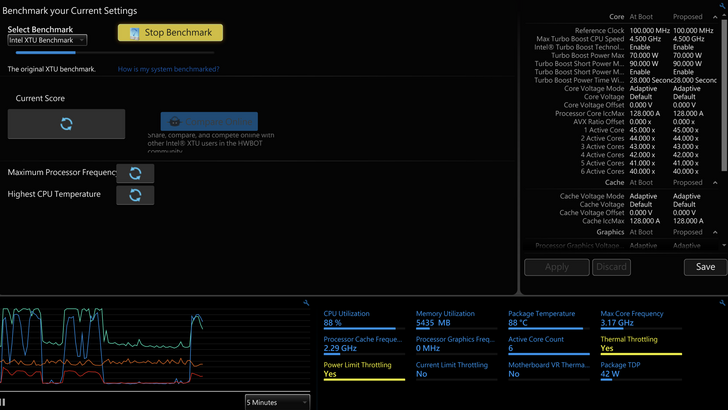Viewport: 728px width, 410px height.
Task: Click Highest CPU Temperature refresh icon
Action: (x=135, y=195)
